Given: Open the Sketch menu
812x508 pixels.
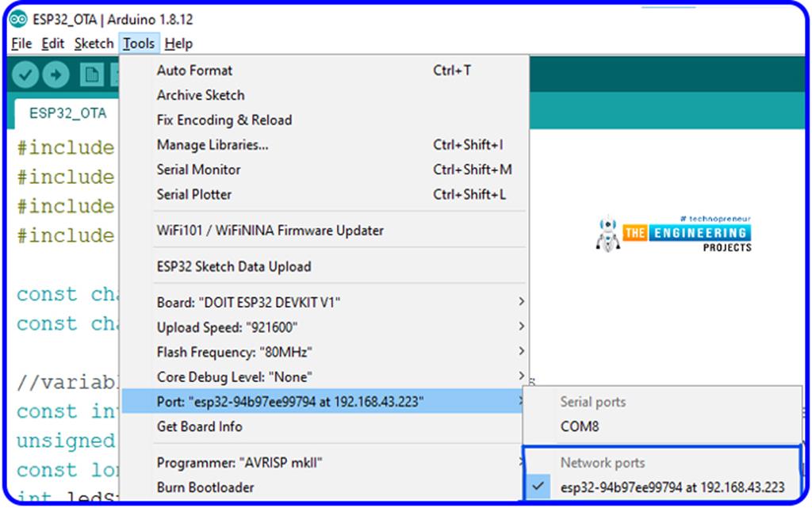Looking at the screenshot, I should tap(93, 44).
